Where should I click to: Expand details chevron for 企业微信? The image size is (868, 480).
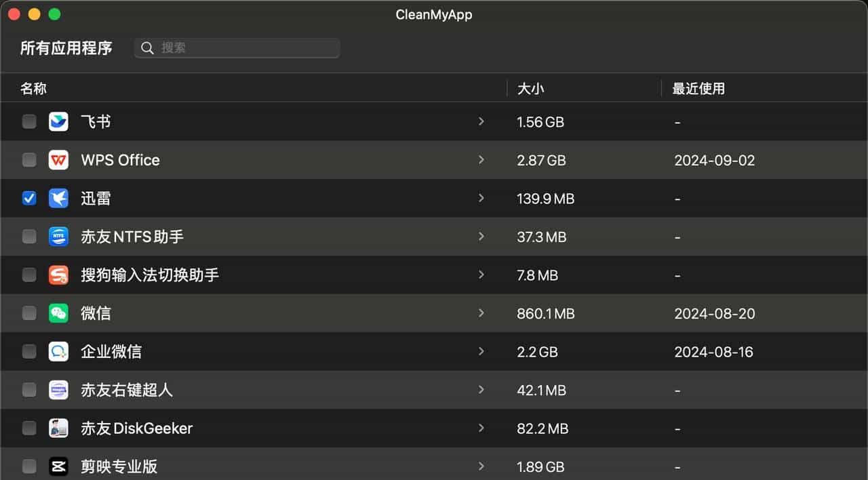[x=481, y=352]
